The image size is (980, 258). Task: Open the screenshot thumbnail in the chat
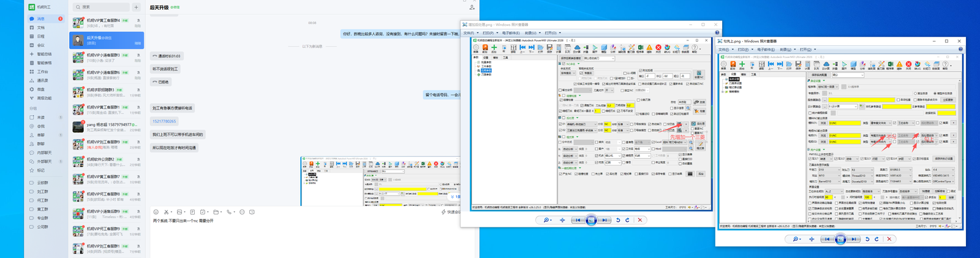[380, 181]
